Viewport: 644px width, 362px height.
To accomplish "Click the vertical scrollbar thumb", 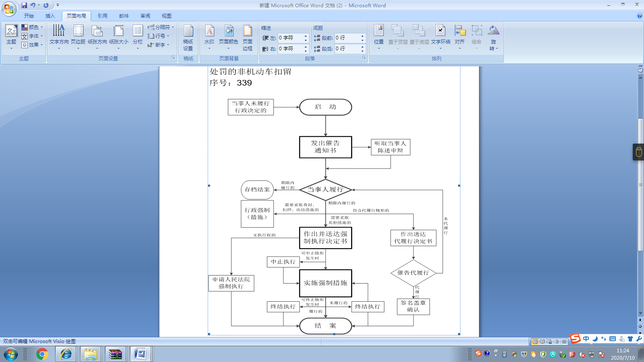I will point(640,185).
